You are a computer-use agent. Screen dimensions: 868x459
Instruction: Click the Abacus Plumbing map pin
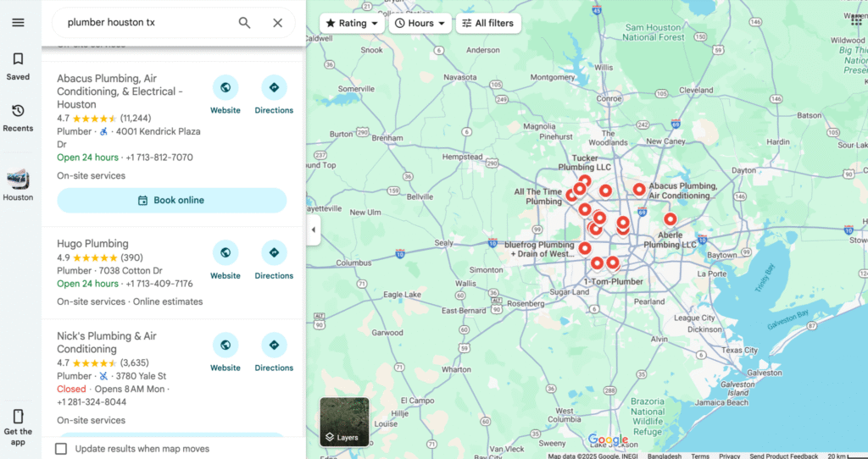pos(639,189)
